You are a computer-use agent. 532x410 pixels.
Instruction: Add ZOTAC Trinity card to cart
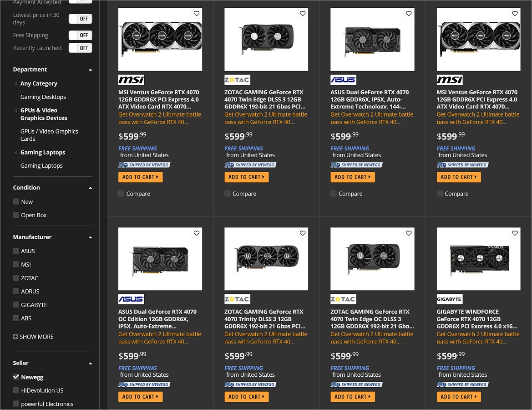pos(246,397)
